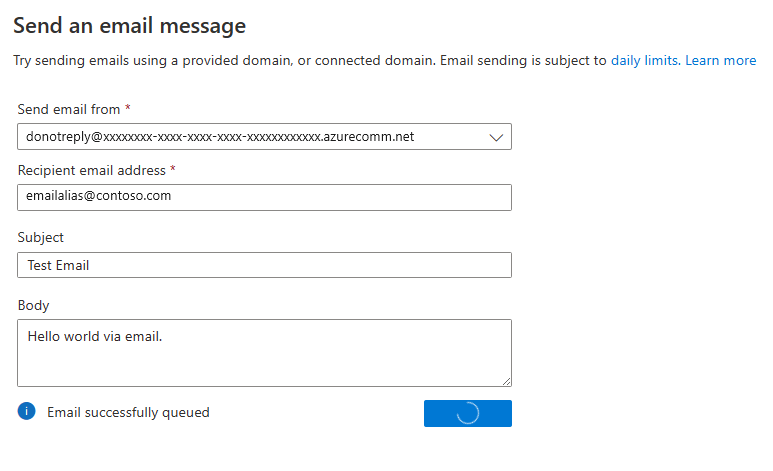This screenshot has width=773, height=471.
Task: Click the Send an email message heading
Action: [130, 26]
